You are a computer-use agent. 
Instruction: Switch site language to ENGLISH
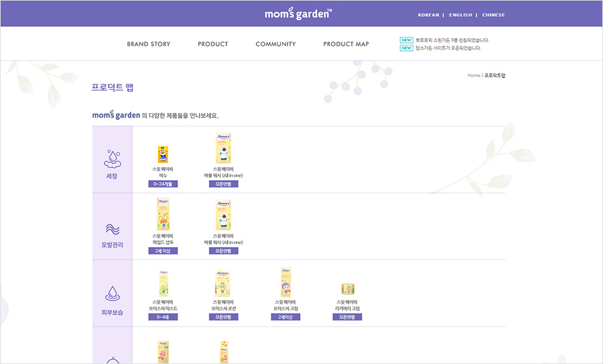pyautogui.click(x=460, y=15)
